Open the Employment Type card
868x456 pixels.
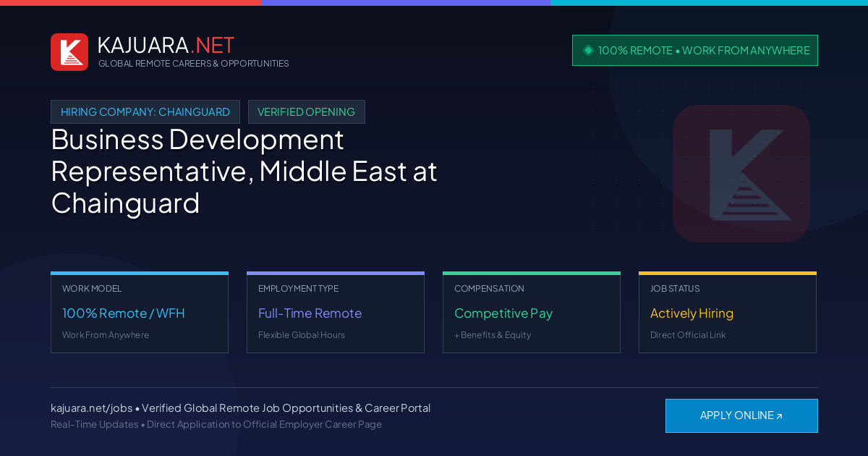click(x=336, y=313)
